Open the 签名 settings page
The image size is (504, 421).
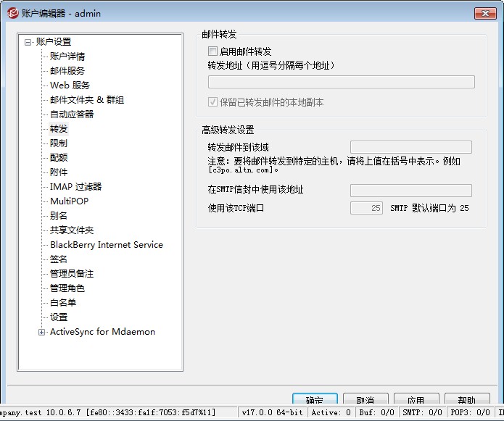click(x=59, y=259)
